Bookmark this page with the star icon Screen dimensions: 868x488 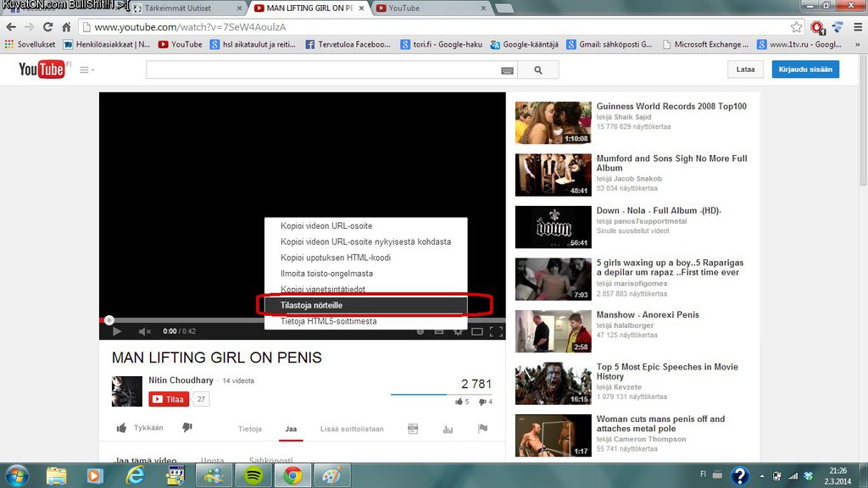[x=797, y=27]
